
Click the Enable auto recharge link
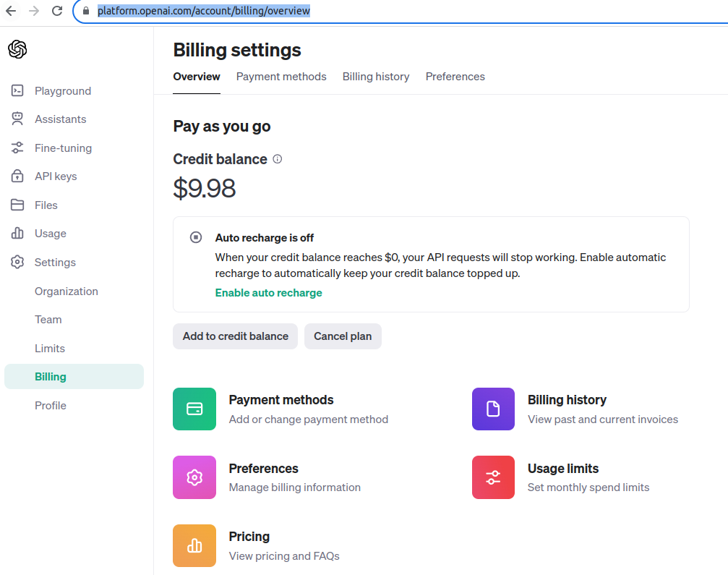[x=268, y=293]
